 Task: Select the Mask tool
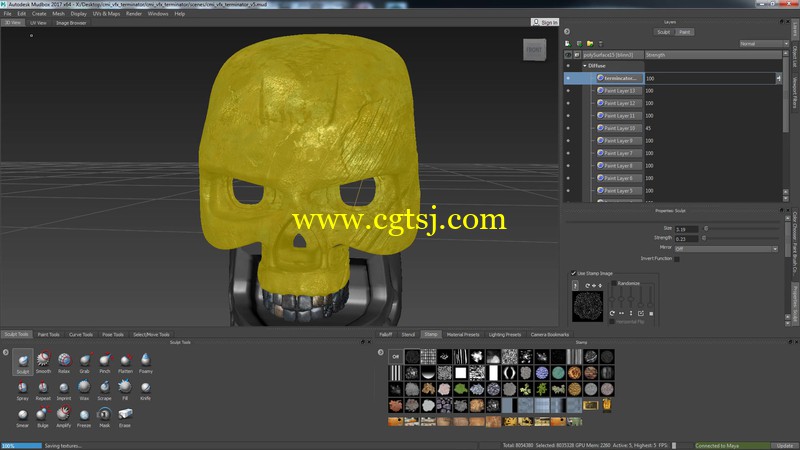[105, 416]
